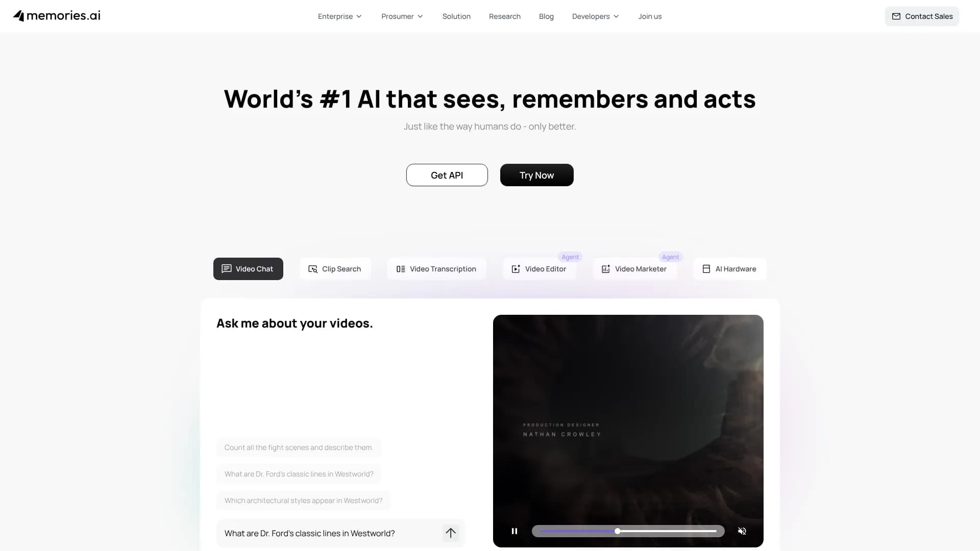The width and height of the screenshot is (980, 551).
Task: Click the question input field
Action: tap(329, 533)
